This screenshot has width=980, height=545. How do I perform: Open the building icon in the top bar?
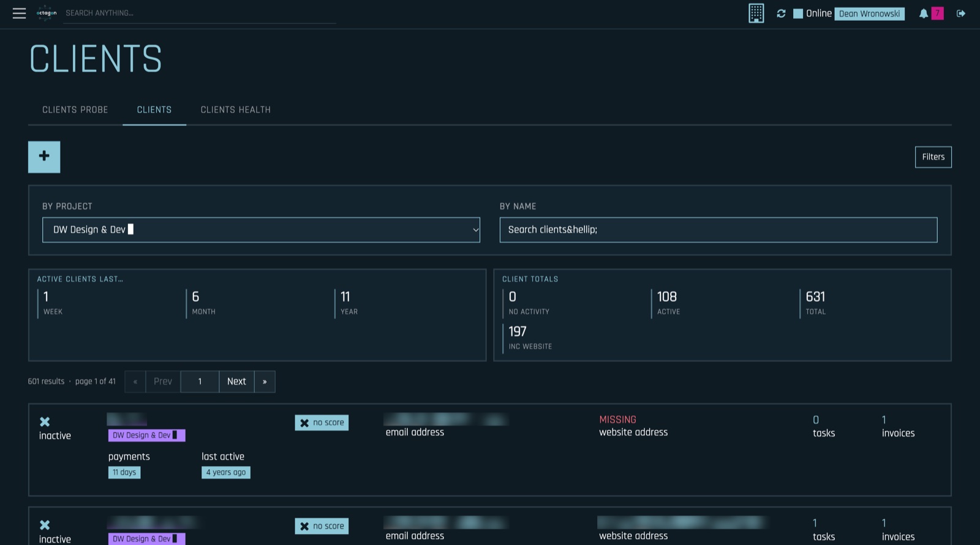[756, 13]
